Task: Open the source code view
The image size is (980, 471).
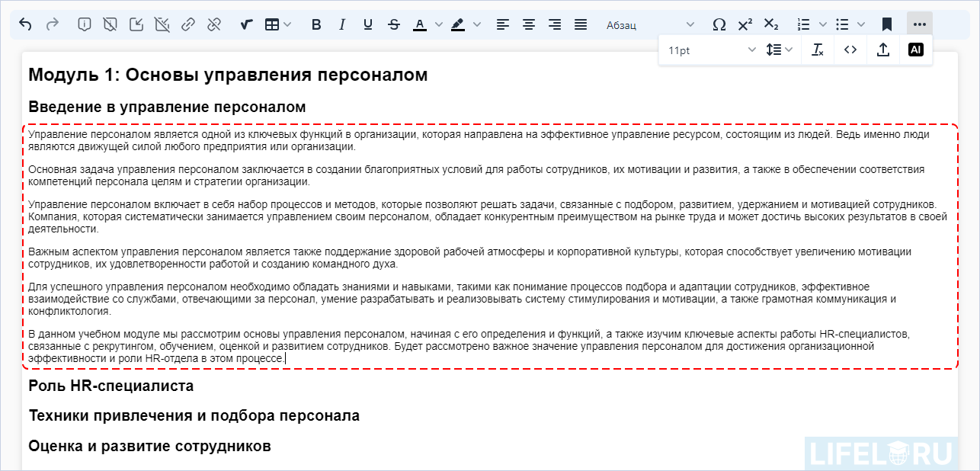Action: 850,49
